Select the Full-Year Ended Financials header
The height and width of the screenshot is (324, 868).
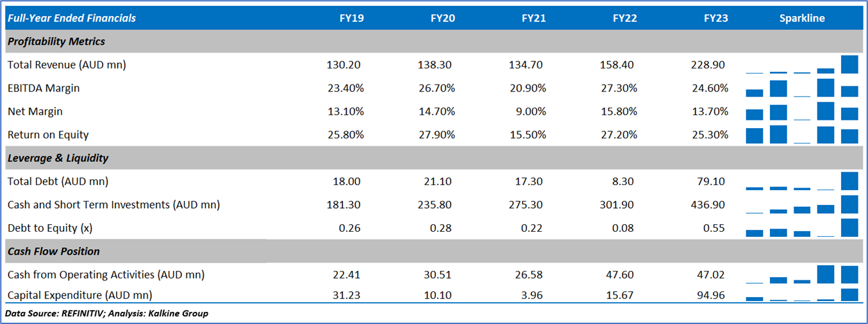[72, 18]
